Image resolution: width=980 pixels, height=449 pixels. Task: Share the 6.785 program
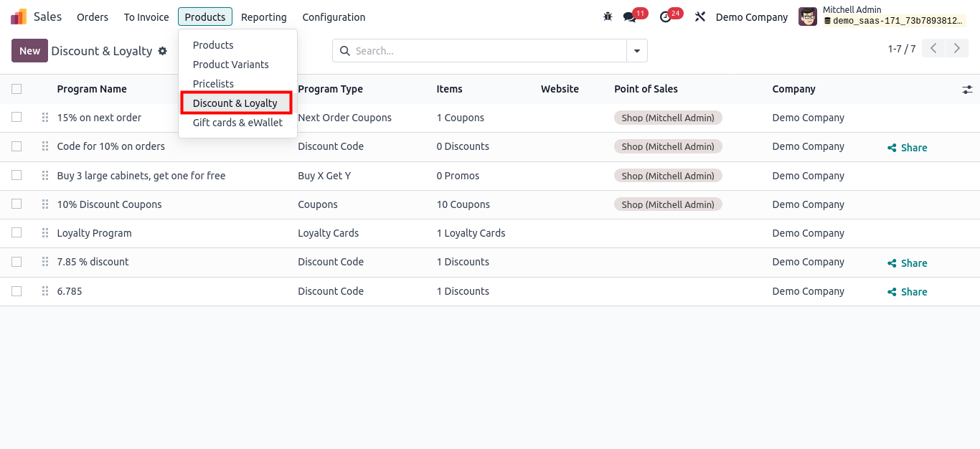[x=908, y=292]
